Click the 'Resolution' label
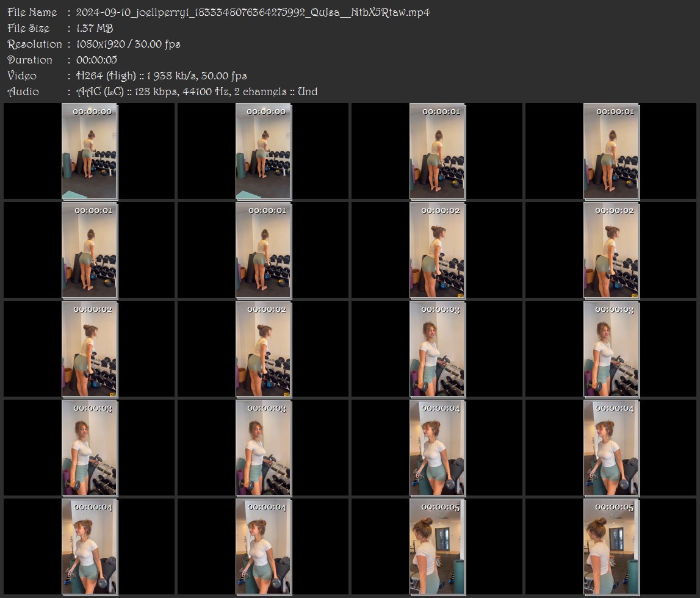Image resolution: width=700 pixels, height=598 pixels. [35, 44]
